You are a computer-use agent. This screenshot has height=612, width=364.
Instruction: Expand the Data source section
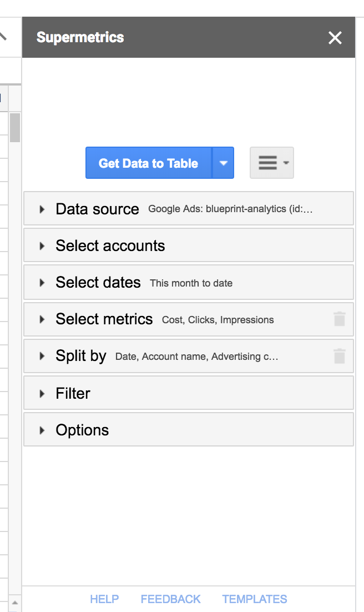98,209
